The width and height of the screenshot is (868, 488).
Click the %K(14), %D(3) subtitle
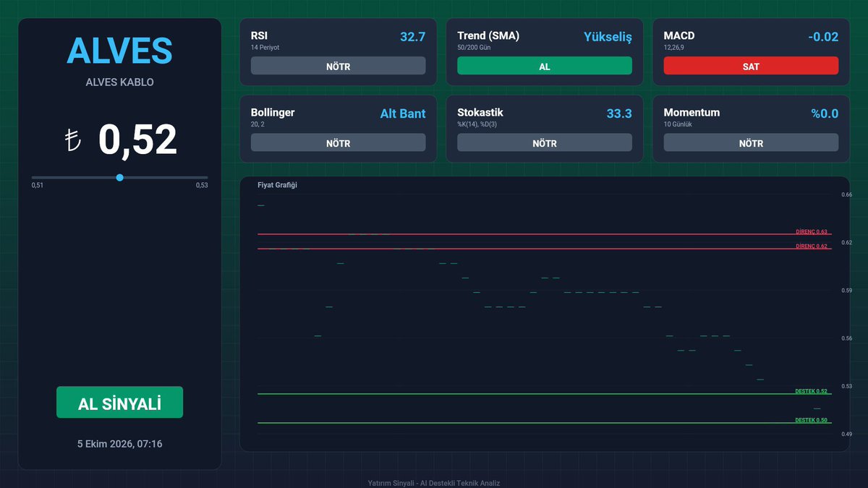[x=478, y=124]
